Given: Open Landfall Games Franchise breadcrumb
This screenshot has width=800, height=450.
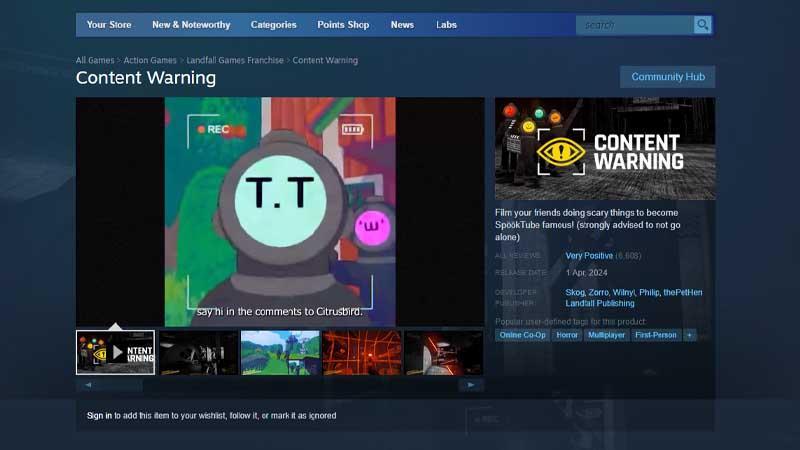Looking at the screenshot, I should point(235,60).
